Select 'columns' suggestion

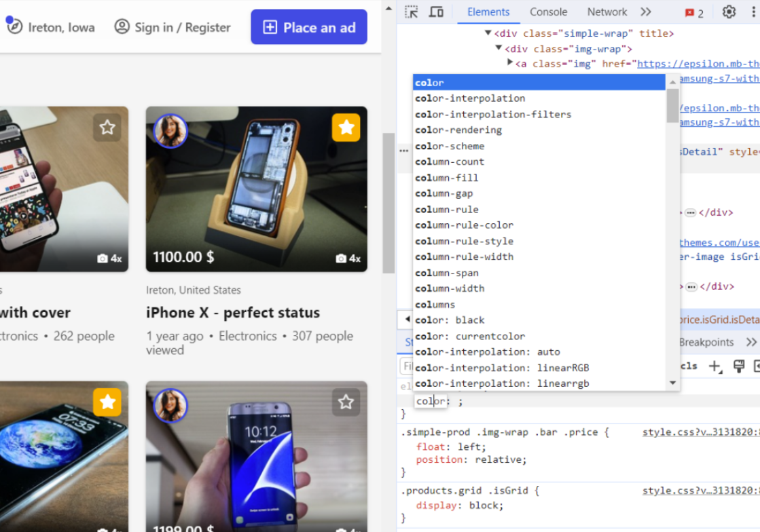point(539,305)
